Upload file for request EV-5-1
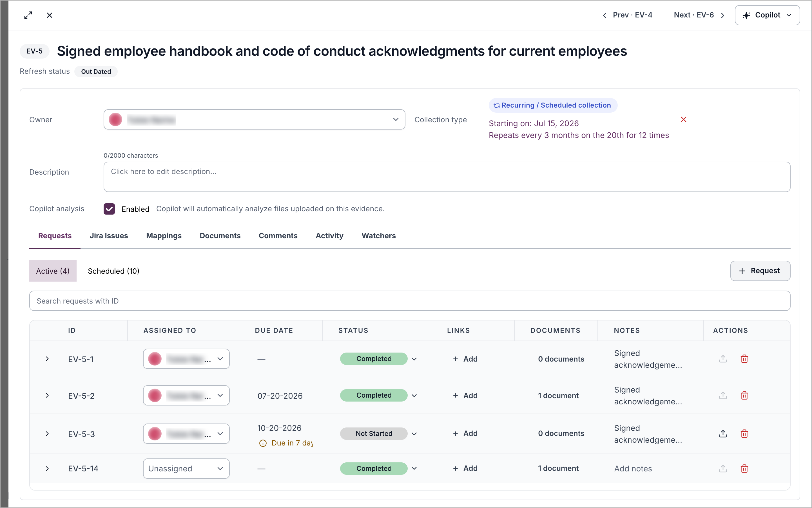The height and width of the screenshot is (508, 812). (723, 359)
